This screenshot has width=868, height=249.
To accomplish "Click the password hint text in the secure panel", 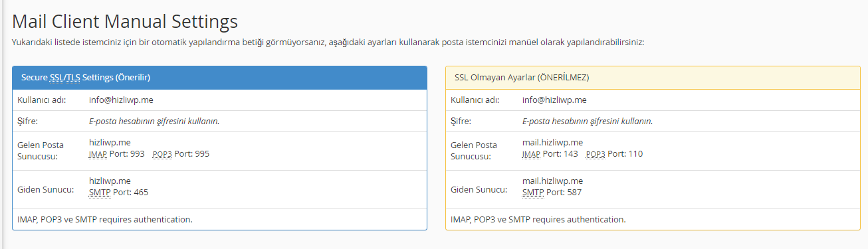I will coord(154,122).
